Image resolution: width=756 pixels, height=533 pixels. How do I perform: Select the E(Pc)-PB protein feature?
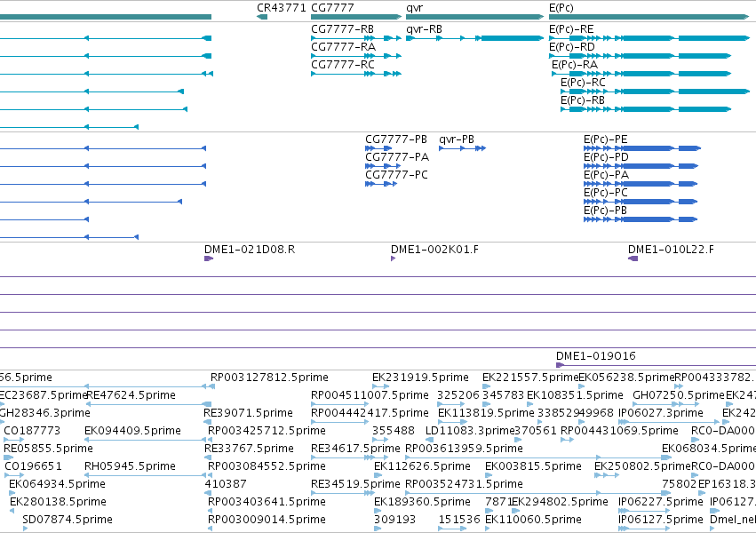[x=641, y=219]
